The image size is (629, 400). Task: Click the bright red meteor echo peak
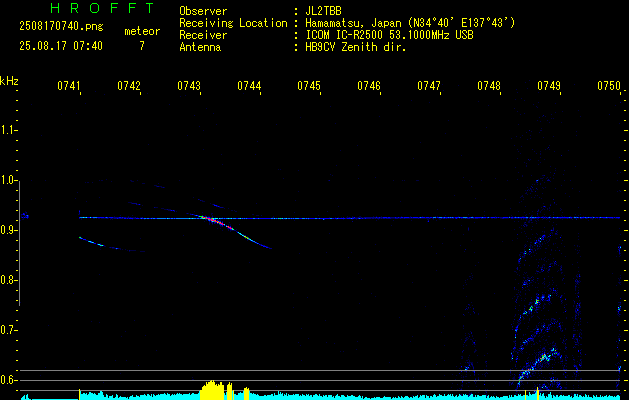[x=217, y=222]
